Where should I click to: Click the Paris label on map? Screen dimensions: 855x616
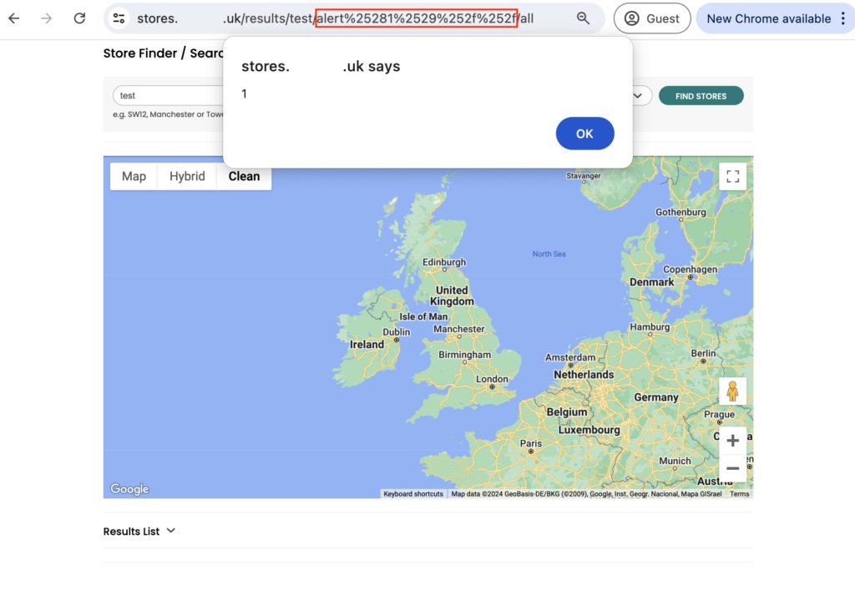coord(530,444)
